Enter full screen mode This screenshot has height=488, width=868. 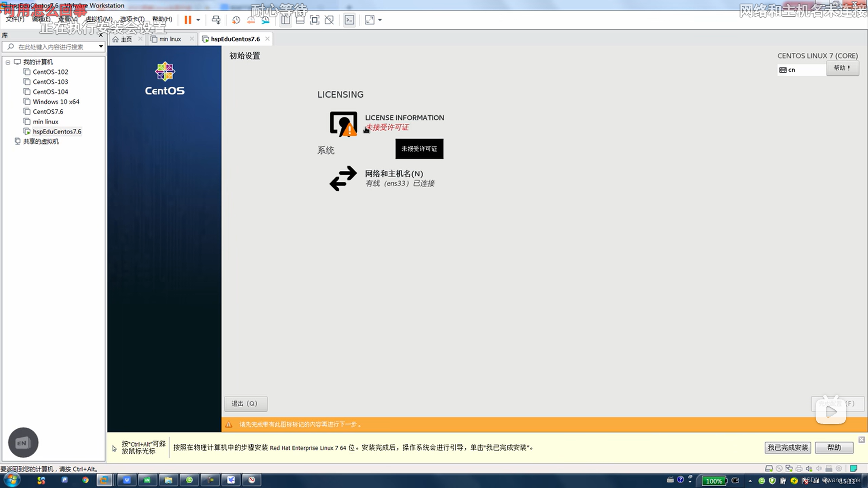click(x=315, y=20)
